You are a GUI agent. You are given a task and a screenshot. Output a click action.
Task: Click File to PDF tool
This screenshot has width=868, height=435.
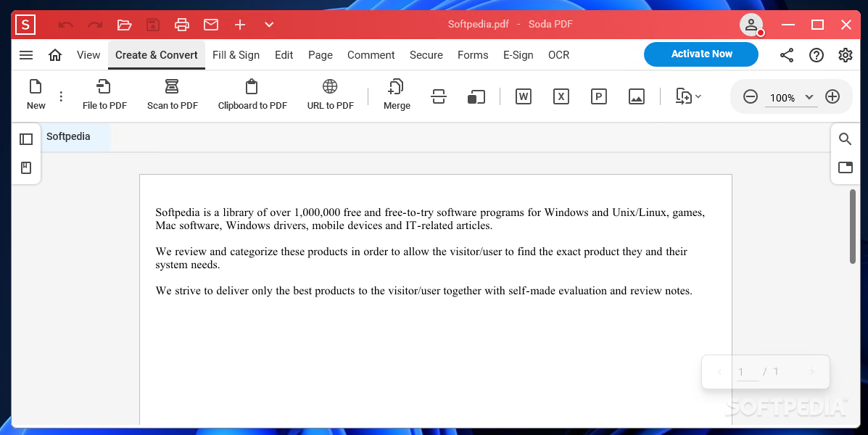click(104, 95)
